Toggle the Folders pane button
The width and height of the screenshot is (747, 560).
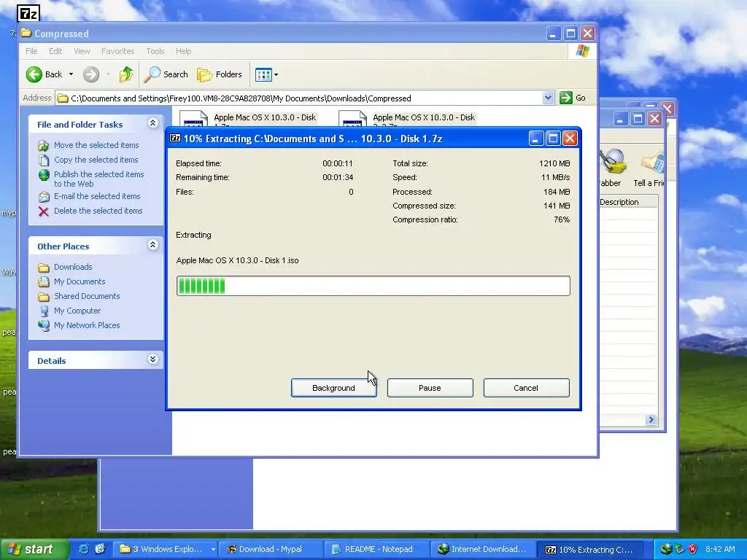[x=220, y=74]
